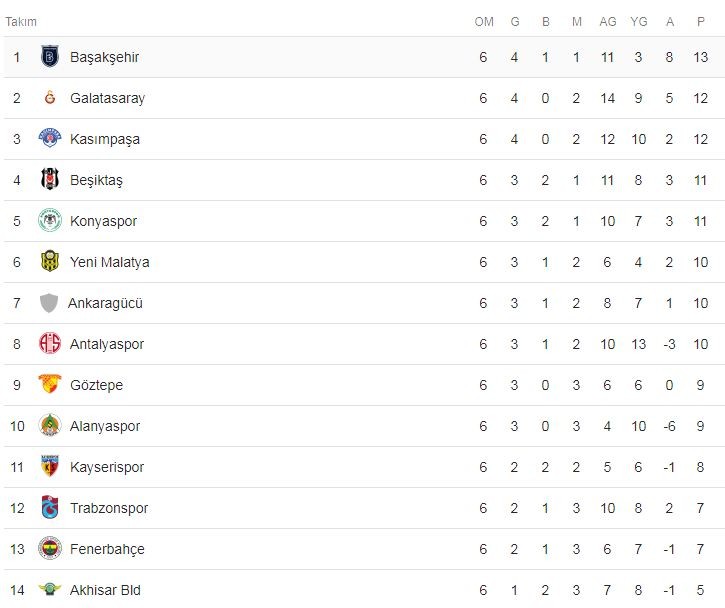Click the Trabzonspor team name
Image resolution: width=725 pixels, height=608 pixels.
[109, 508]
